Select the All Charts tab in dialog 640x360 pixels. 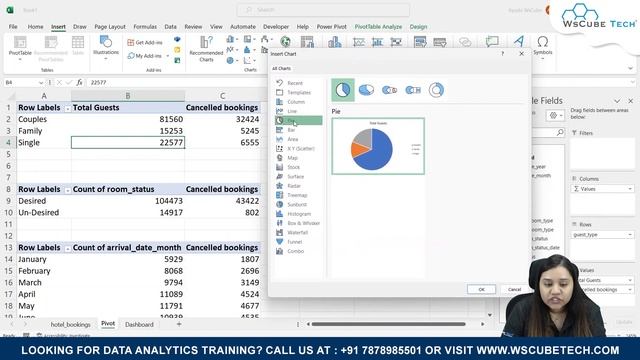tap(282, 69)
